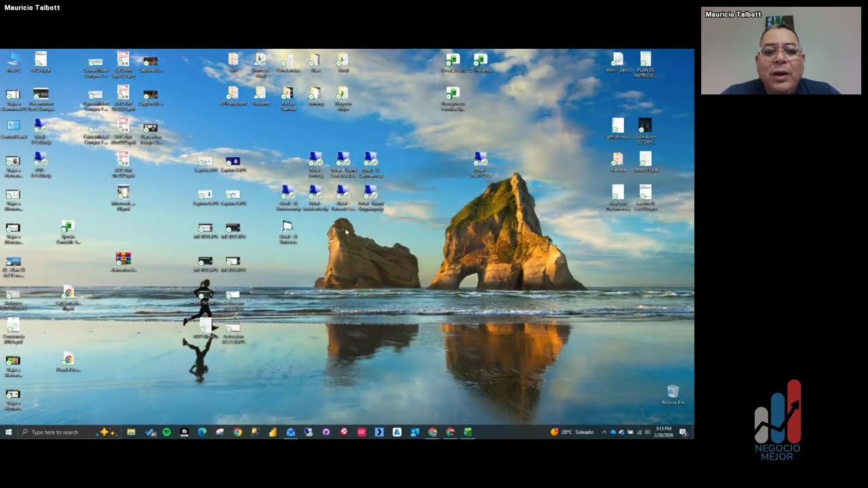This screenshot has height=488, width=868.
Task: Open the WIP folder on desktop
Action: [233, 62]
